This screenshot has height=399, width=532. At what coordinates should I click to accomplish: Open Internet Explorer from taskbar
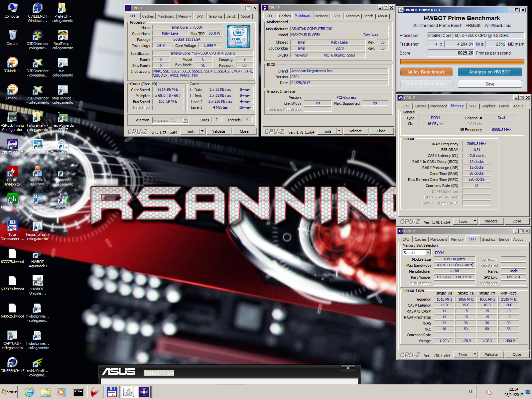coord(29,392)
